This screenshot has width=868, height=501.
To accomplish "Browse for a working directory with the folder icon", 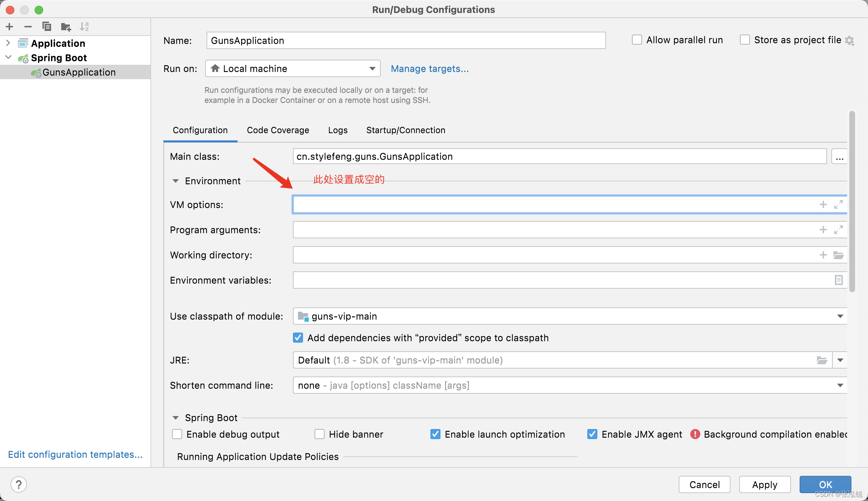I will point(838,255).
